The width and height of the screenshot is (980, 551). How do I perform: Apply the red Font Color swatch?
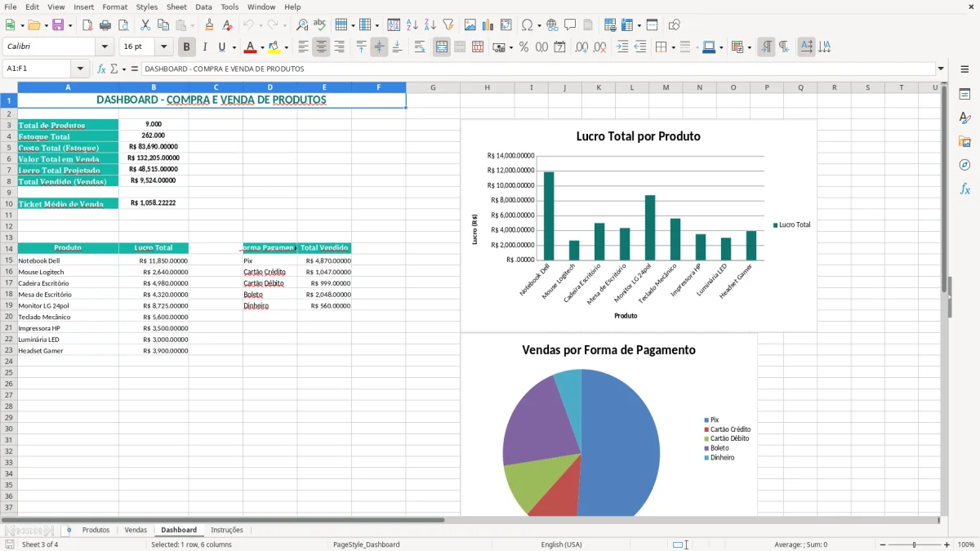tap(250, 47)
